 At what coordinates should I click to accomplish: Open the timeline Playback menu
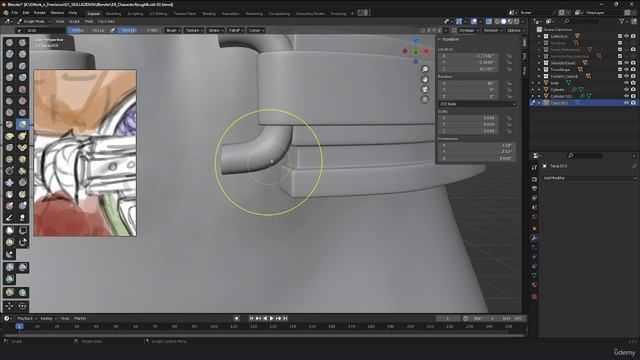27,318
